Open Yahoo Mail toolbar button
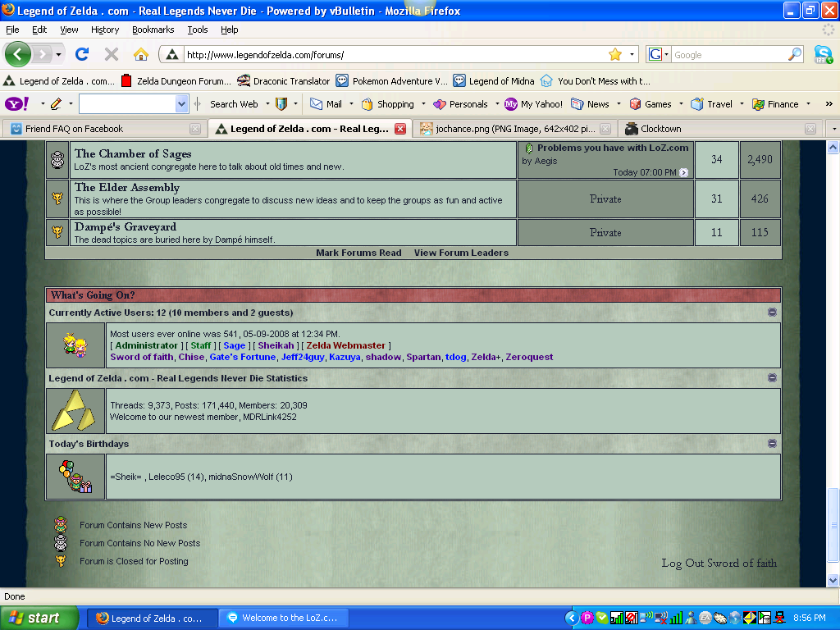This screenshot has height=630, width=840. coord(326,104)
